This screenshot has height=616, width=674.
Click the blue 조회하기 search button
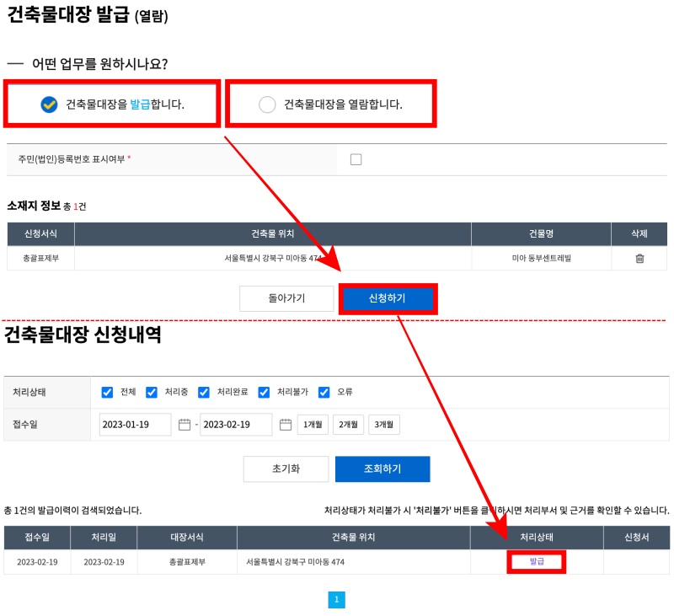[382, 469]
